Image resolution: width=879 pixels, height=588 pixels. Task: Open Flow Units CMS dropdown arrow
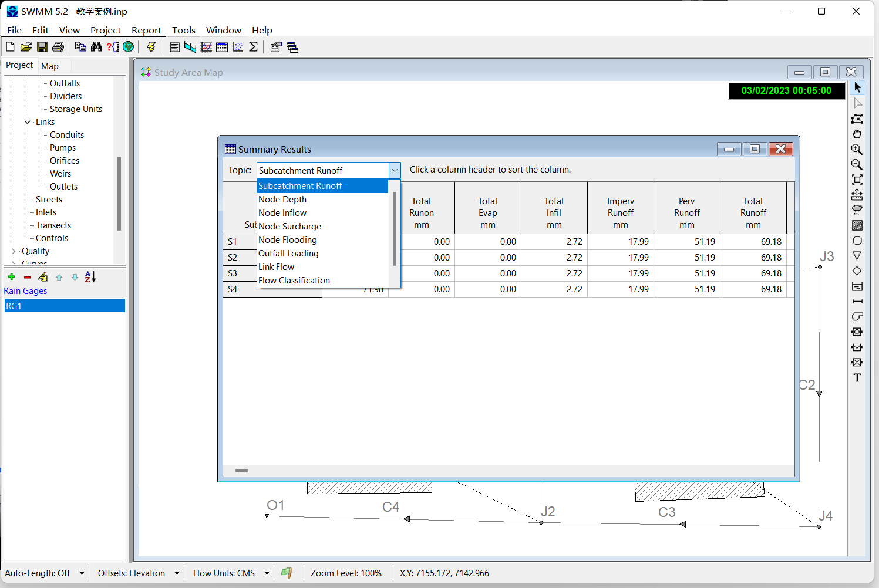(267, 573)
